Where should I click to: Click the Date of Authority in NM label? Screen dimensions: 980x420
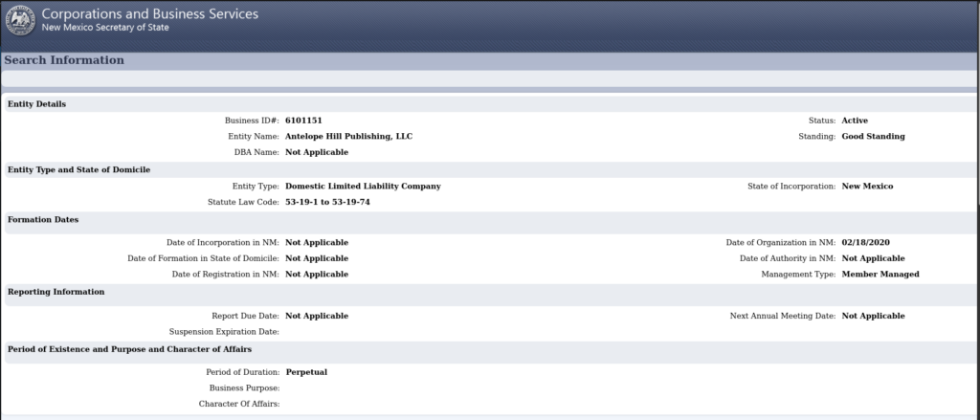pos(788,258)
